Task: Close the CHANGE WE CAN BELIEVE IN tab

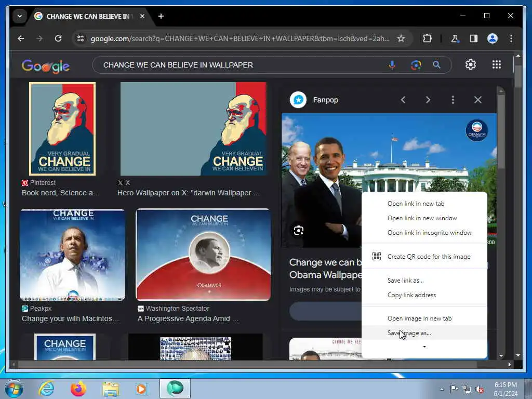Action: tap(142, 16)
